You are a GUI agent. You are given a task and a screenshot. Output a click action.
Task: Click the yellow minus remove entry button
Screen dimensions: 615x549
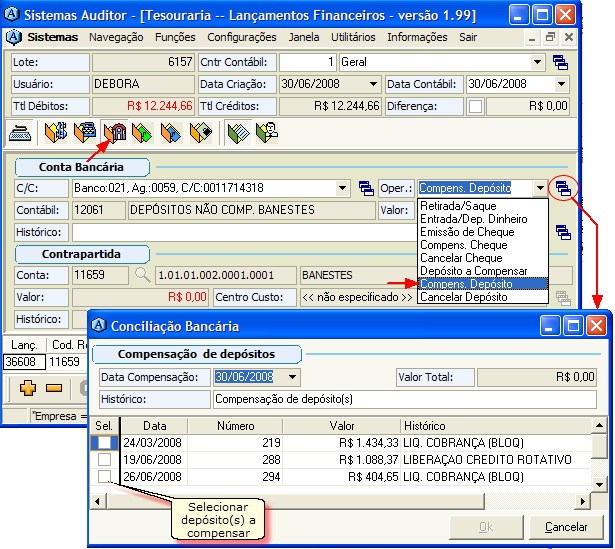tap(54, 388)
